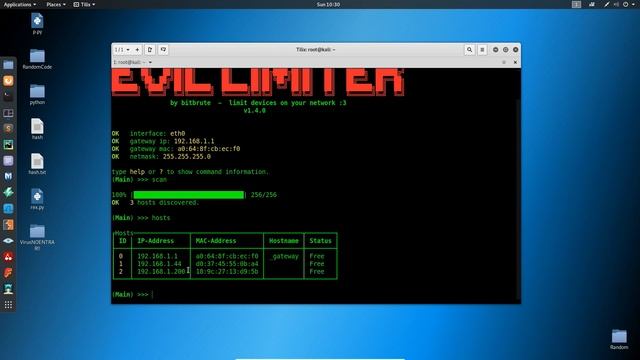Viewport: 640px width, 360px height.
Task: Launch the orange Burp Suite dock icon
Action: pos(8,81)
